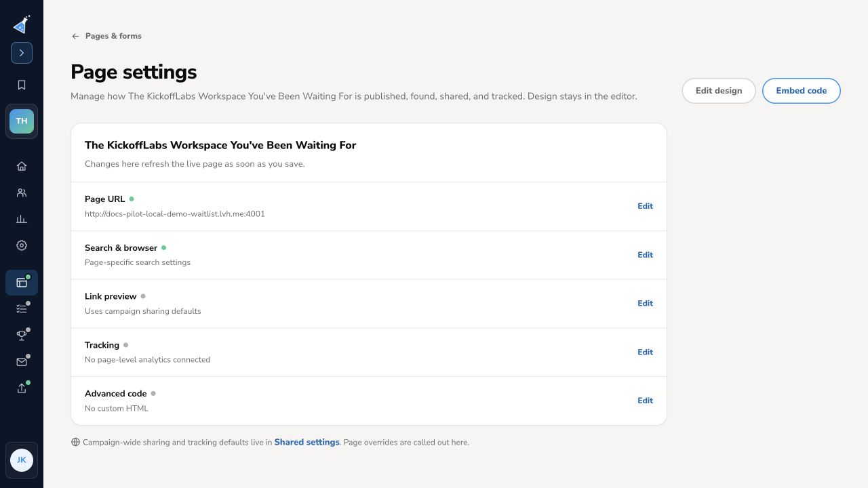Open the trophy rewards icon
The image size is (868, 488).
22,335
